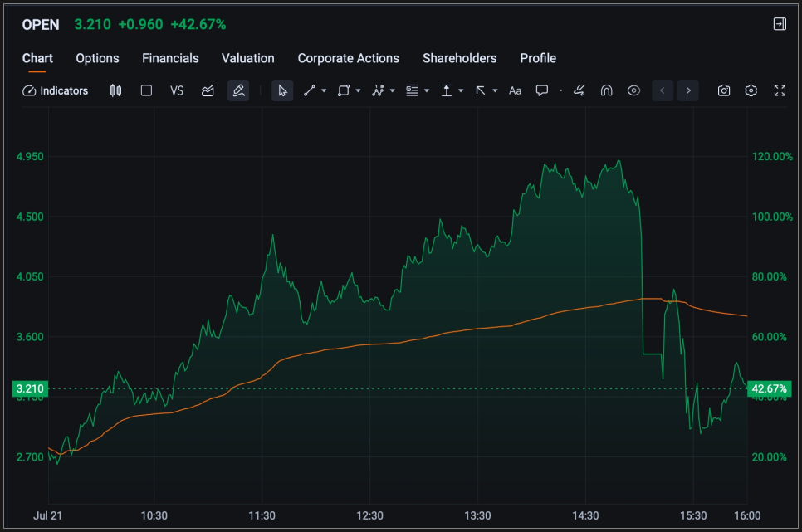Select the price range measure tool
This screenshot has width=802, height=532.
tap(447, 90)
